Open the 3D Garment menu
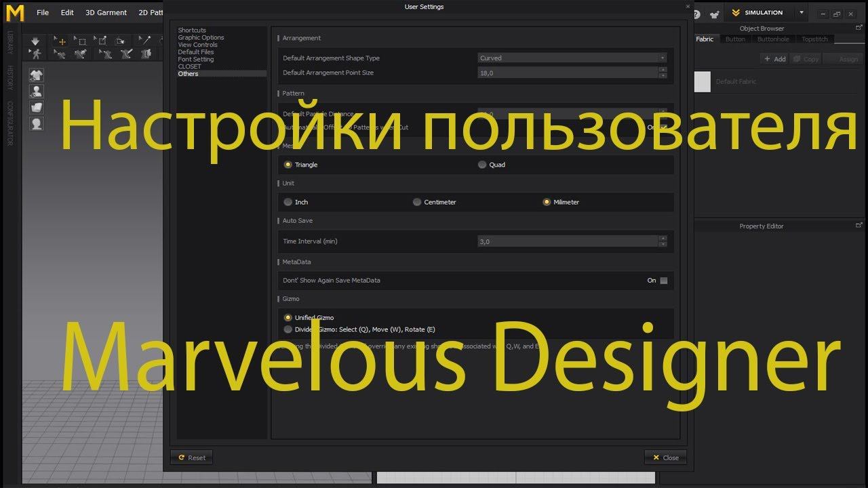 point(106,13)
